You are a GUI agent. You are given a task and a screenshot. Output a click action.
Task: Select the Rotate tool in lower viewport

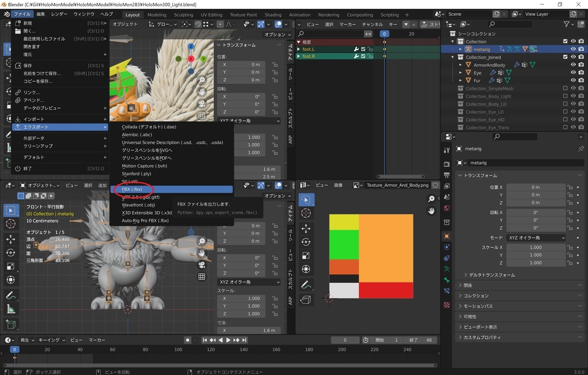[11, 253]
